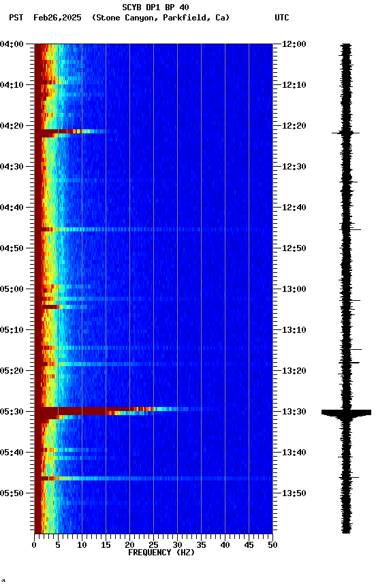The image size is (376, 588).
Task: Click the 5 Hz frequency tick label
Action: pyautogui.click(x=58, y=546)
